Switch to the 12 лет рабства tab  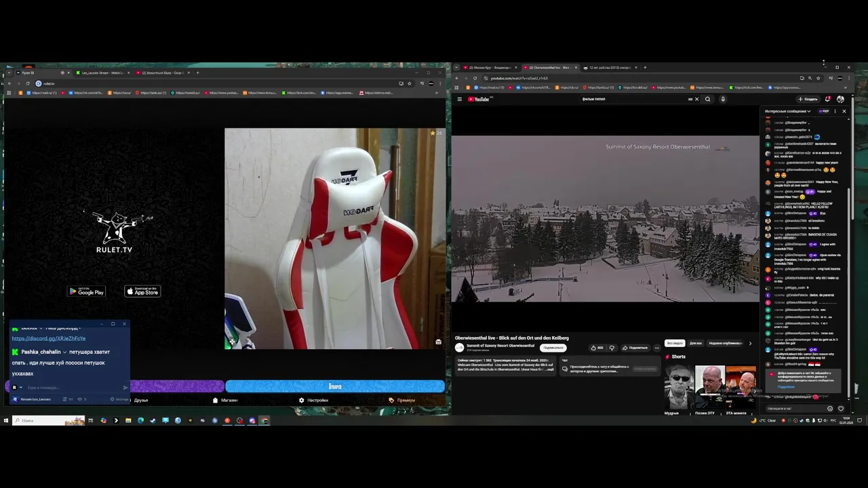(611, 67)
